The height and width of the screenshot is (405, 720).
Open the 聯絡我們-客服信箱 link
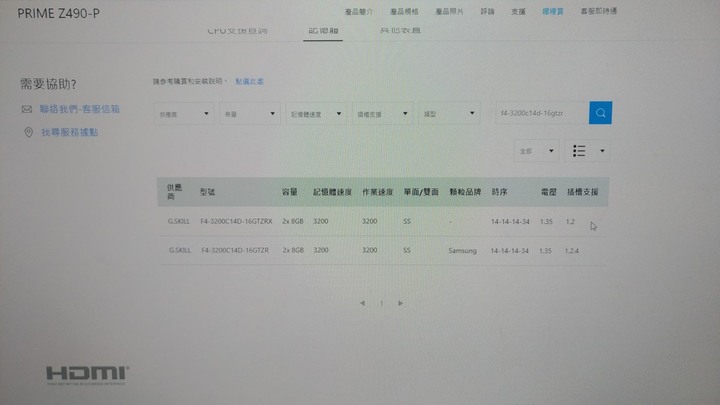pyautogui.click(x=79, y=109)
